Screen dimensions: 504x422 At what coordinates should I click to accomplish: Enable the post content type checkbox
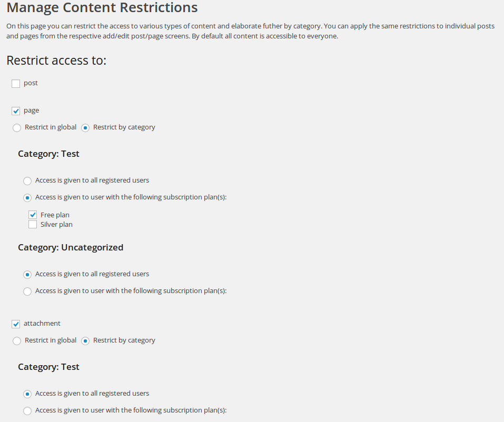16,84
